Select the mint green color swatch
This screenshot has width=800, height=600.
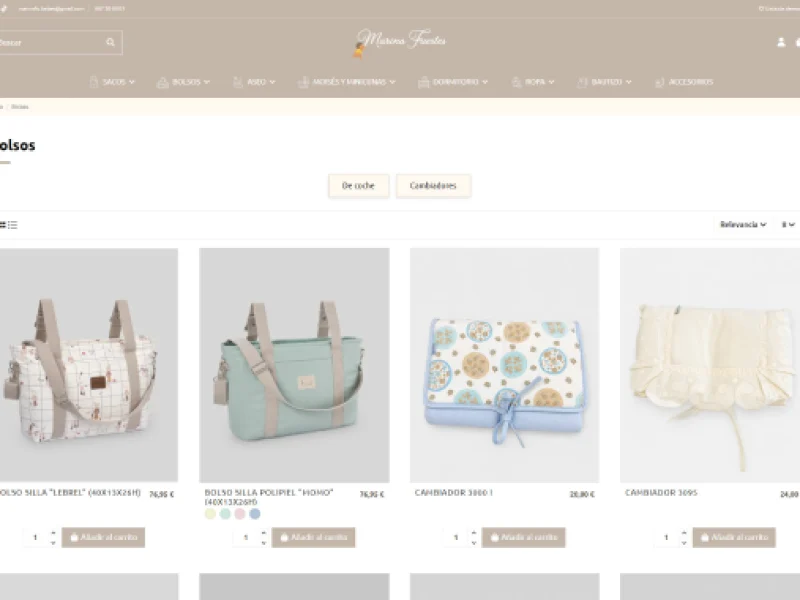[x=225, y=514]
